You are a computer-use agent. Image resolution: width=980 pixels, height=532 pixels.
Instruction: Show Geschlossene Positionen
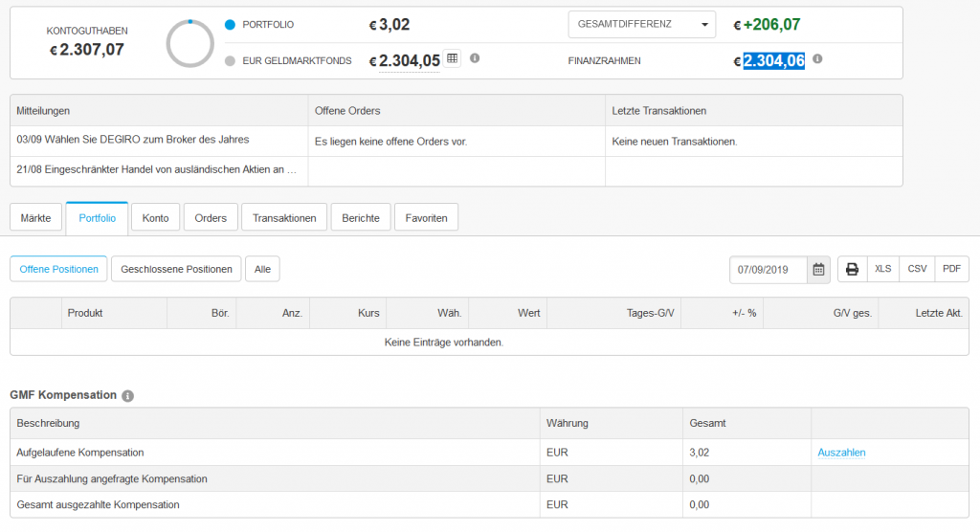pos(176,269)
